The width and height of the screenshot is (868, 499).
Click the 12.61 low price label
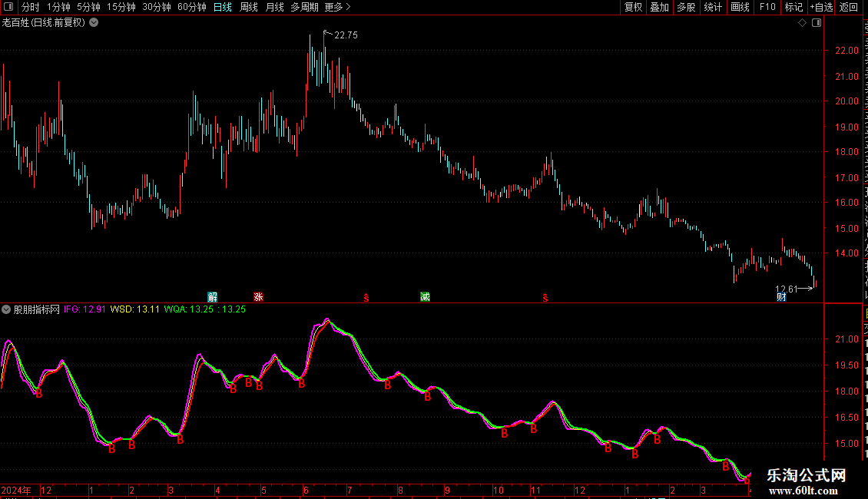[786, 289]
